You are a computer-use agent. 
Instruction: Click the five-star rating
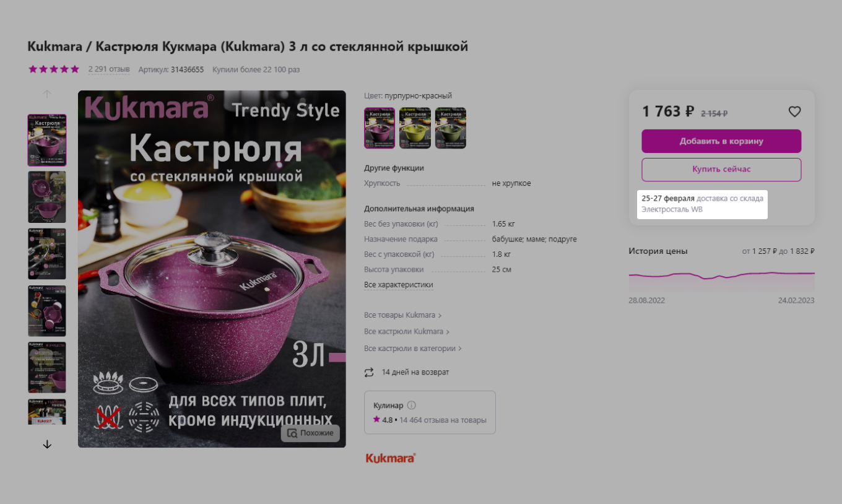click(54, 69)
